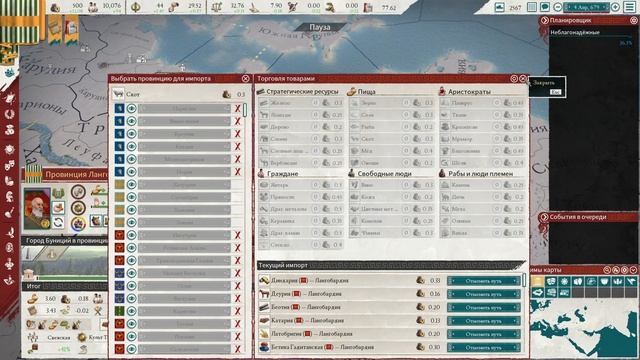Select Рыба trade good row
The image size is (640, 360).
391,127
